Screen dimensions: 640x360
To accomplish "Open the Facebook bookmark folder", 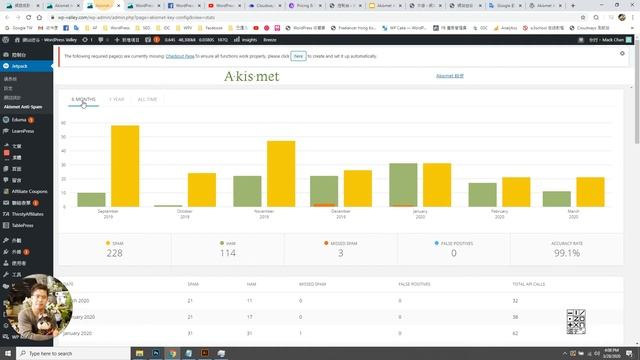I will pos(211,28).
